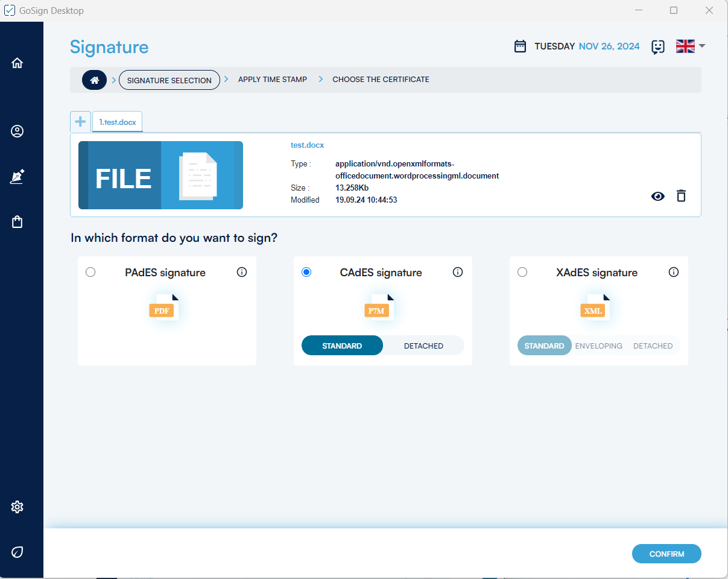Click the FILE thumbnail preview

coord(160,176)
